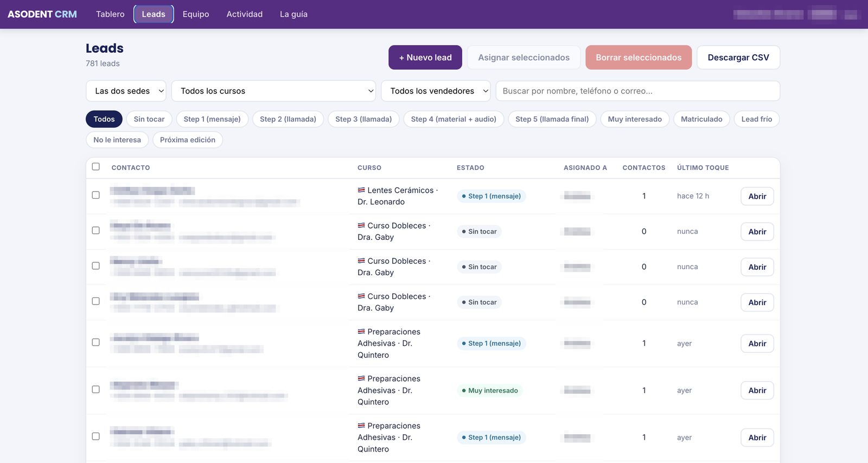Go to the Equipo tab

click(196, 14)
